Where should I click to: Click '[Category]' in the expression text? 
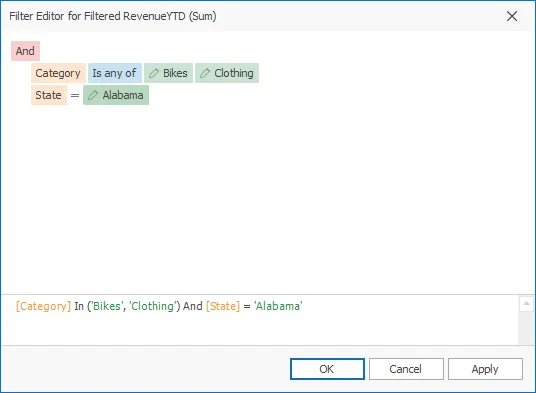[43, 306]
